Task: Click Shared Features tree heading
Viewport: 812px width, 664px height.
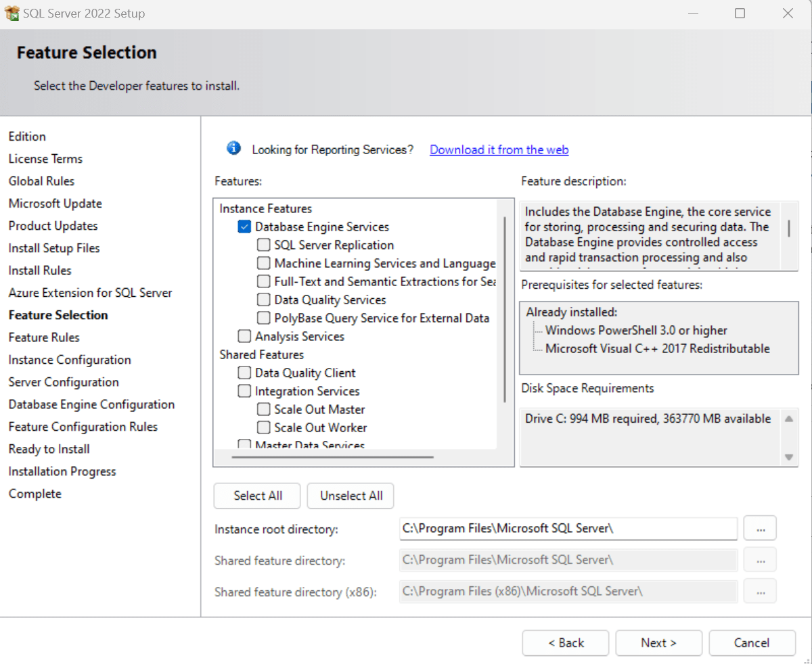Action: [261, 355]
